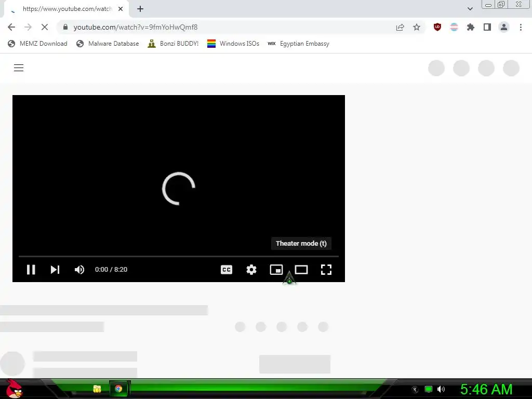Click the video progress bar

tap(179, 256)
